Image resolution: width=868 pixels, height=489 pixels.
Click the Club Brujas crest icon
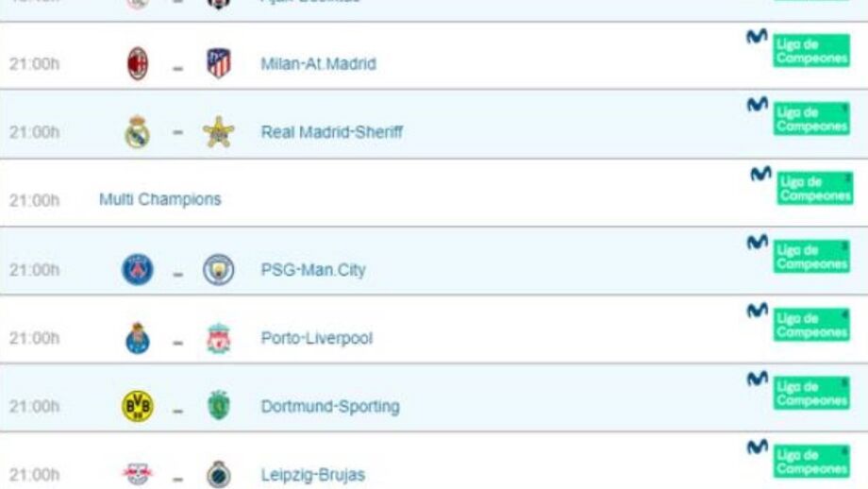click(x=219, y=474)
